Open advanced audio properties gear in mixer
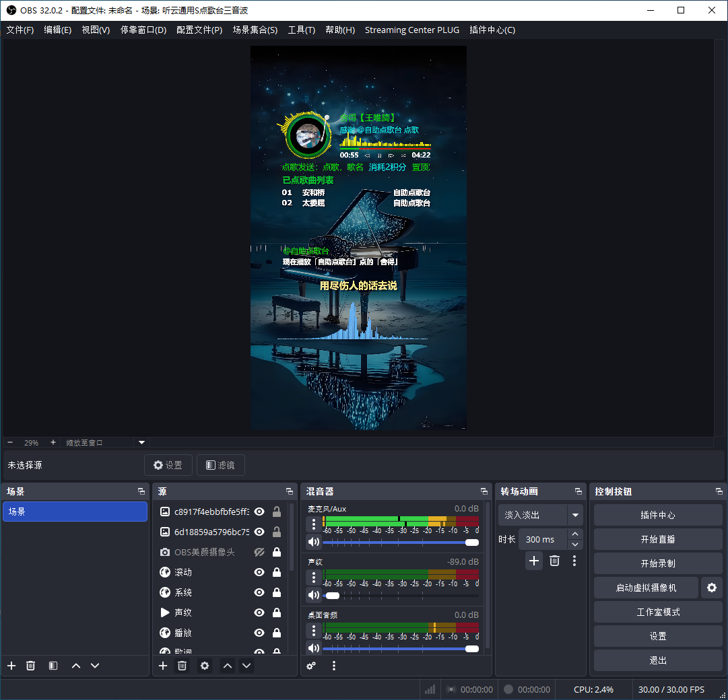This screenshot has height=700, width=728. tap(311, 666)
